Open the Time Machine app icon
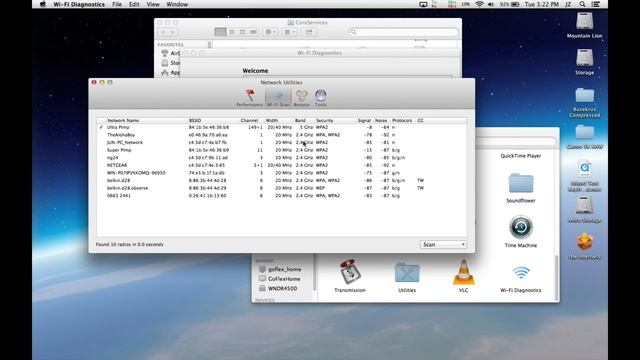 coord(521,227)
